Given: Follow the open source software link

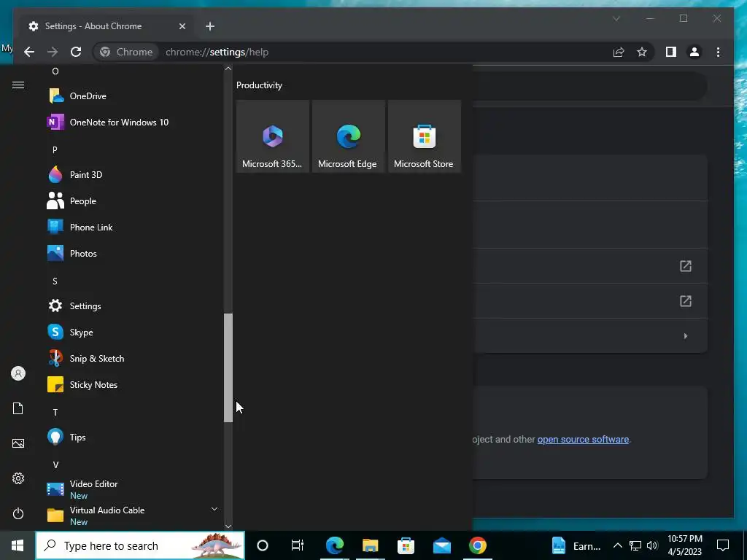Looking at the screenshot, I should coord(583,440).
